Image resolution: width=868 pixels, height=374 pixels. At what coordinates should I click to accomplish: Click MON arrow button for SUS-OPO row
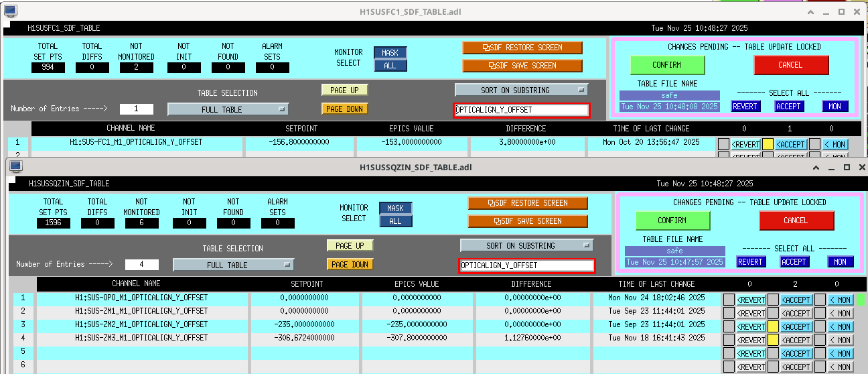[x=840, y=300]
